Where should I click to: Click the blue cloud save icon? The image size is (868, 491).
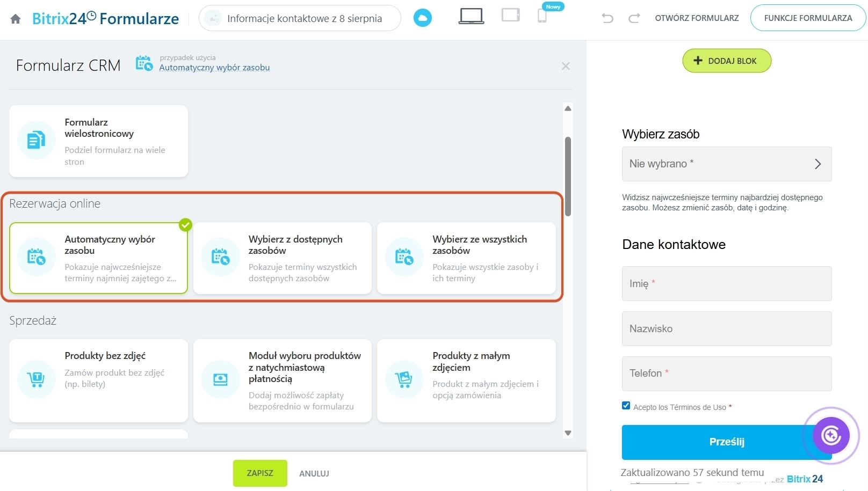coord(423,18)
